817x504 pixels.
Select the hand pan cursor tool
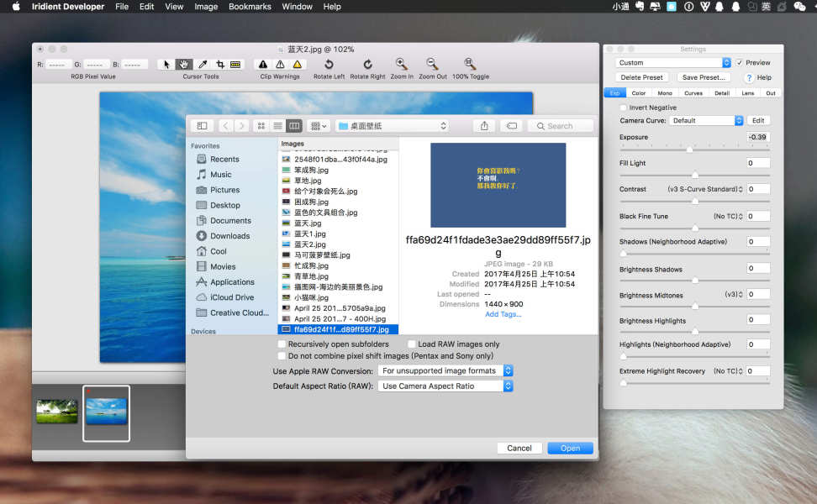coord(184,64)
